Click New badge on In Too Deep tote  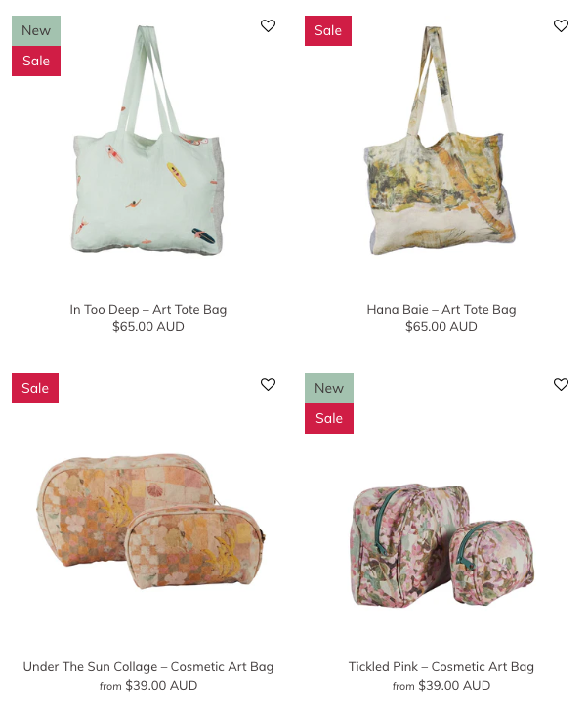click(x=36, y=30)
